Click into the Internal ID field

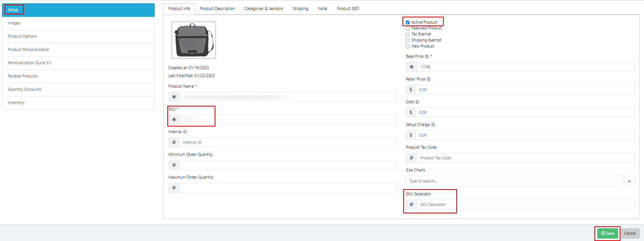click(x=288, y=142)
